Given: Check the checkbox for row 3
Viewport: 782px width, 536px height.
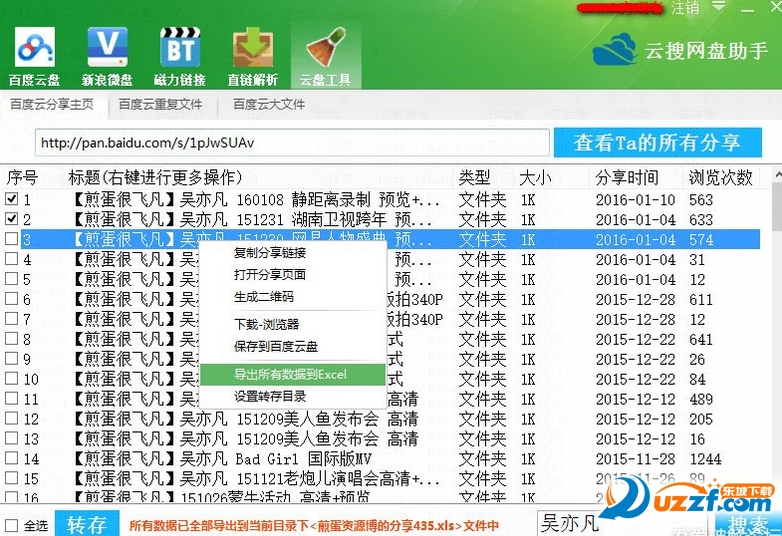Looking at the screenshot, I should (x=11, y=239).
